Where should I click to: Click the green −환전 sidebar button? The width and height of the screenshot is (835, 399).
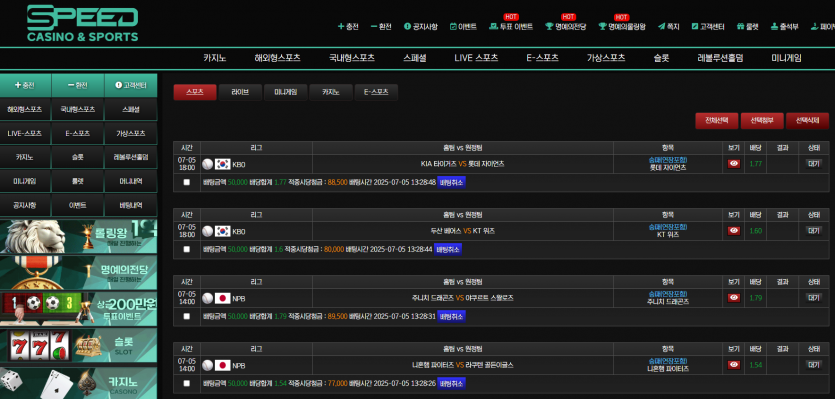pyautogui.click(x=78, y=85)
